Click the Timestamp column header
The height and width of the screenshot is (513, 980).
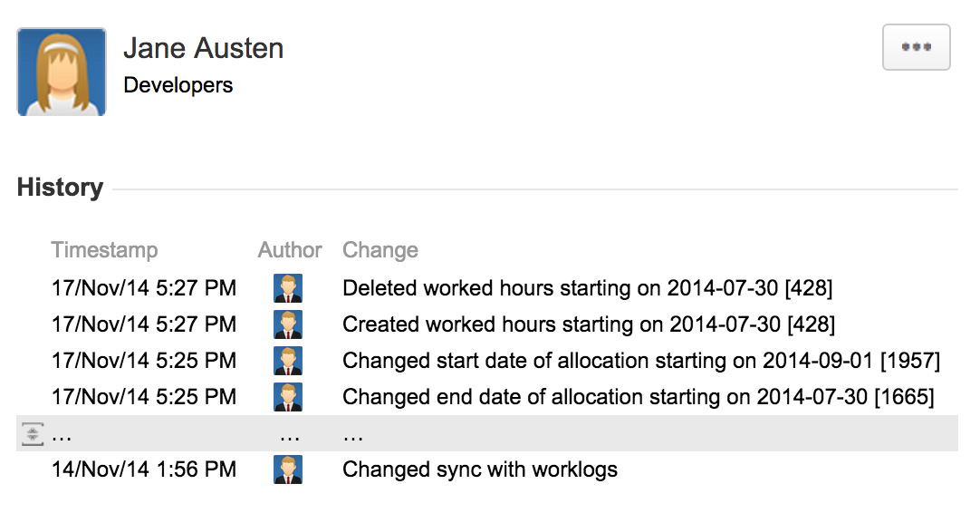(104, 250)
